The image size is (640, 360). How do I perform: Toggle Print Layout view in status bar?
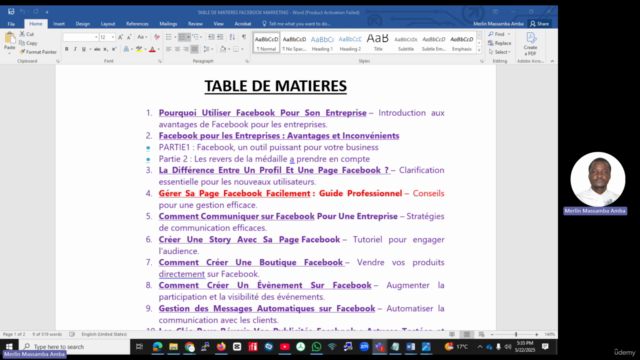(467, 334)
